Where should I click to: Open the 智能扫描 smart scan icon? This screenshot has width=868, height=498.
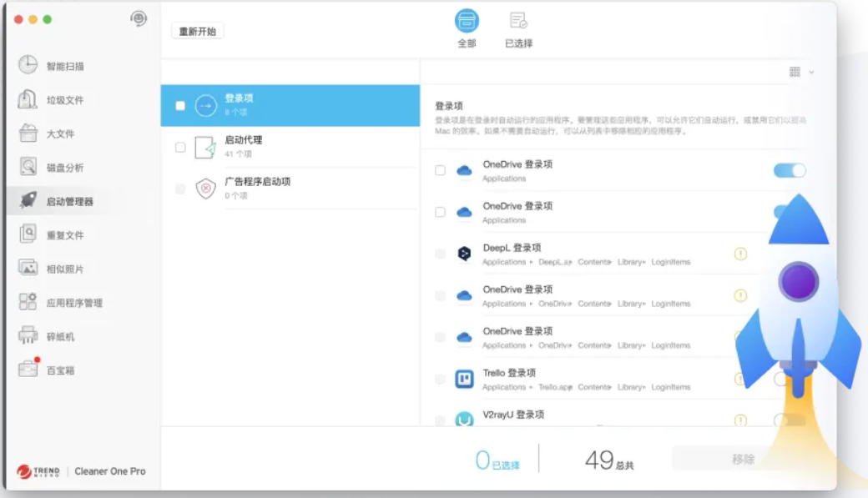pyautogui.click(x=28, y=65)
